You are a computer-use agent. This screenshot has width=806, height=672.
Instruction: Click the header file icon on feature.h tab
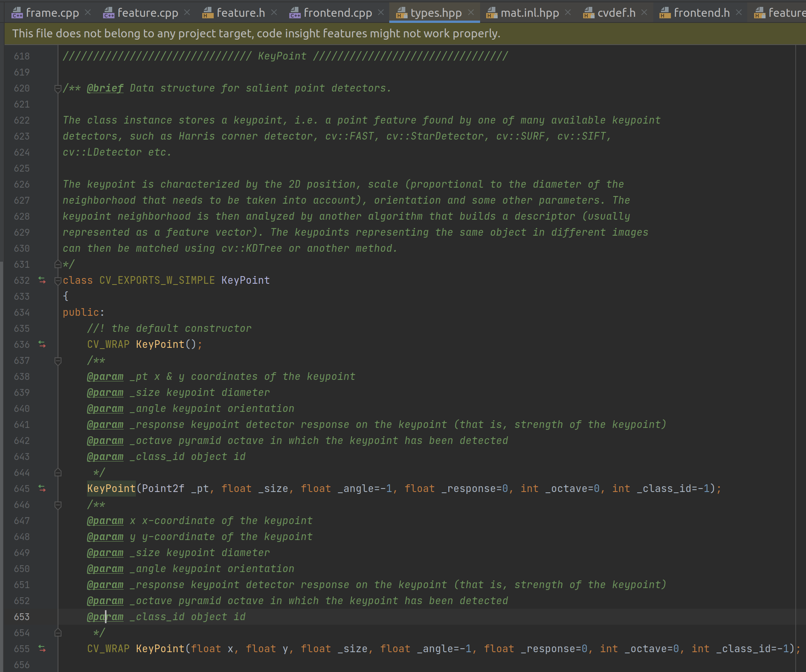[208, 13]
